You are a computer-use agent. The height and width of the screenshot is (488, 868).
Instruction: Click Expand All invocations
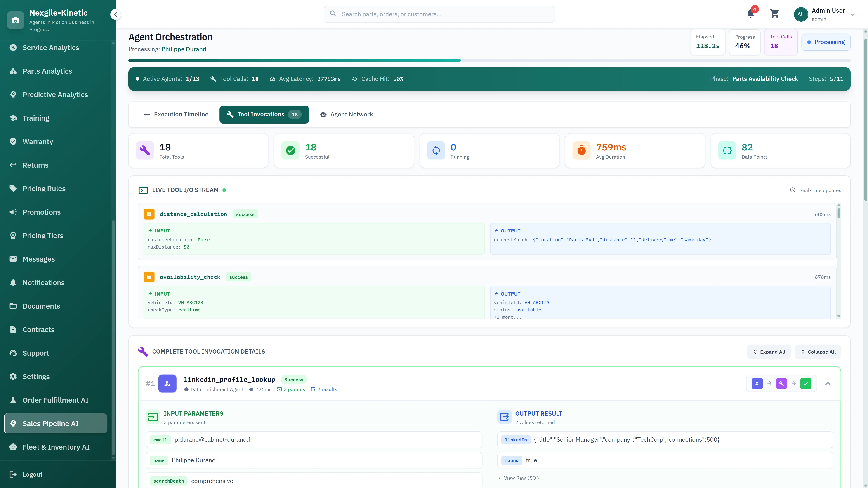tap(769, 352)
